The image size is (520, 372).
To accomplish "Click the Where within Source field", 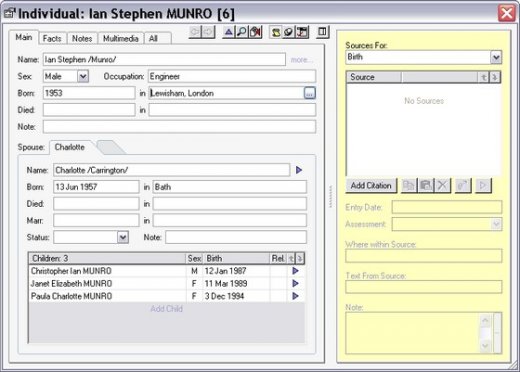I will click(x=424, y=256).
